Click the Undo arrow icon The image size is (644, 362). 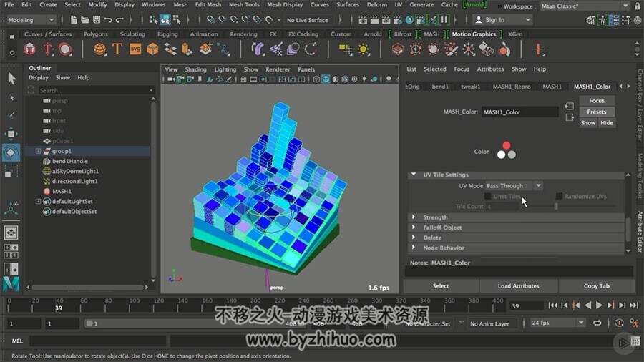pos(108,20)
